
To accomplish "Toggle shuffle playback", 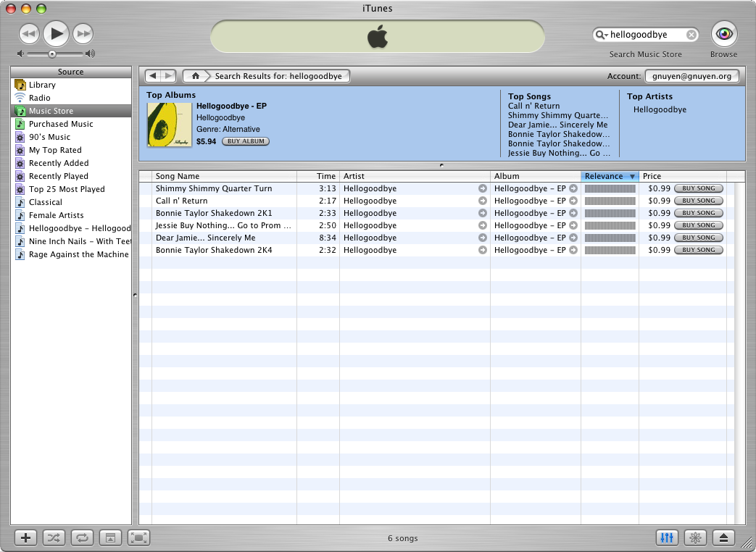I will coord(54,538).
